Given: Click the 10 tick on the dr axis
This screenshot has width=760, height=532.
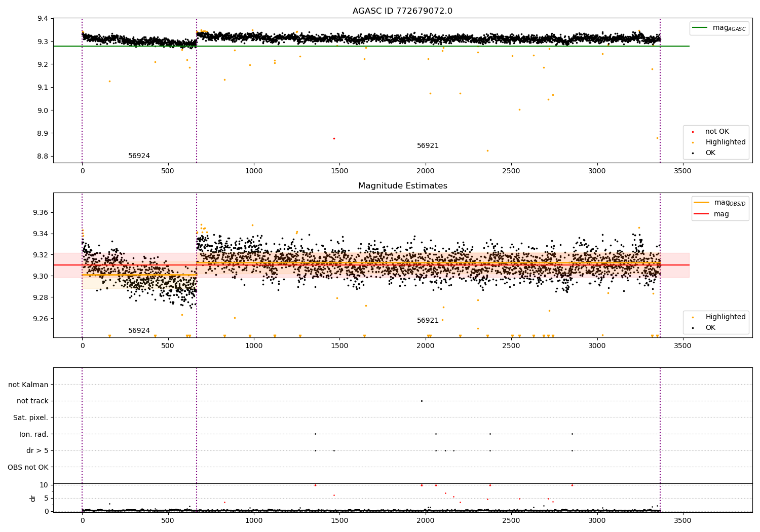Looking at the screenshot, I should [44, 485].
